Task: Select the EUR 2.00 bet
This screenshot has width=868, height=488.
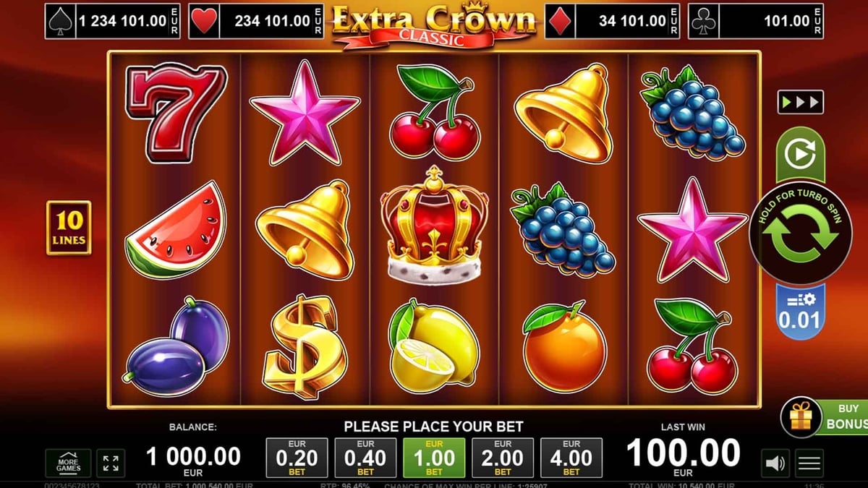Action: click(x=503, y=458)
